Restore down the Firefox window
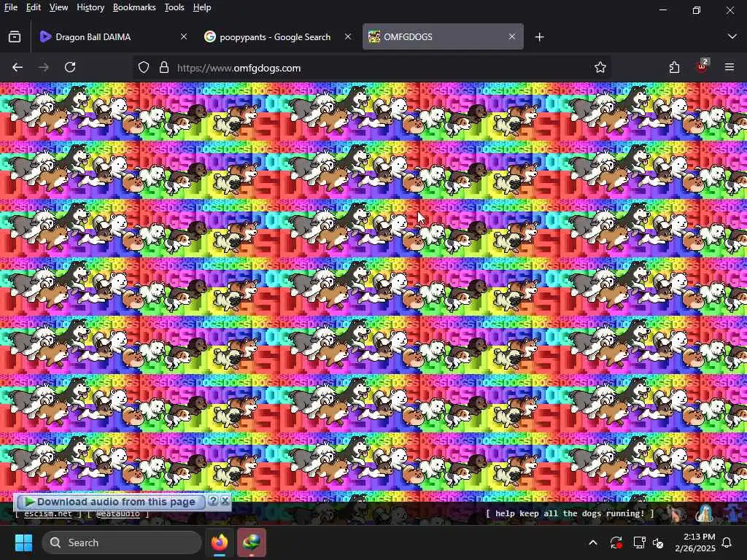The width and height of the screenshot is (747, 560). pyautogui.click(x=697, y=9)
